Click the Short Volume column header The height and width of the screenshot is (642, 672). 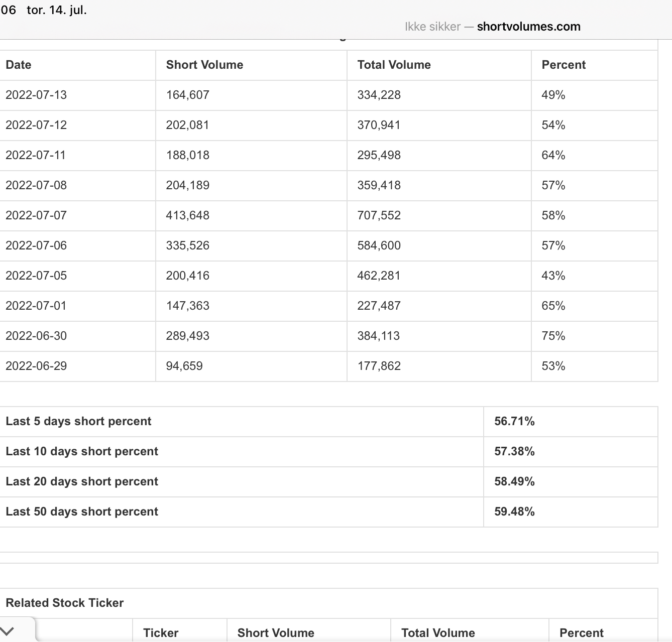pos(204,65)
